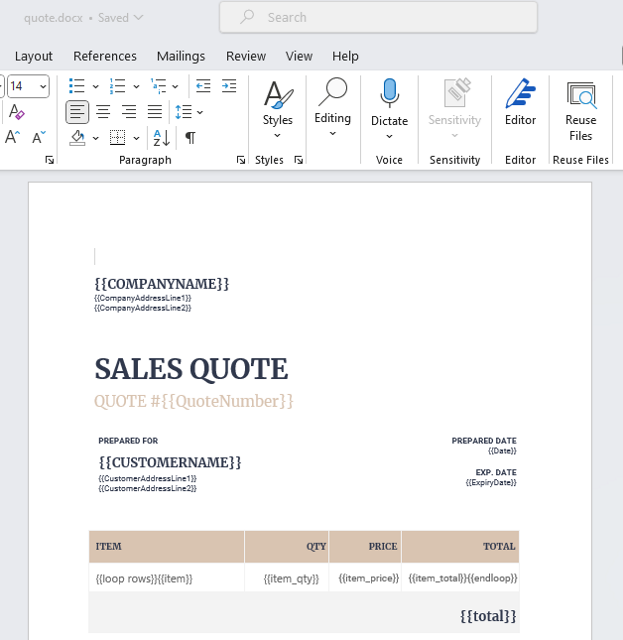Click Clear All Formatting icon
Screen dimensions: 623x640
pos(16,112)
